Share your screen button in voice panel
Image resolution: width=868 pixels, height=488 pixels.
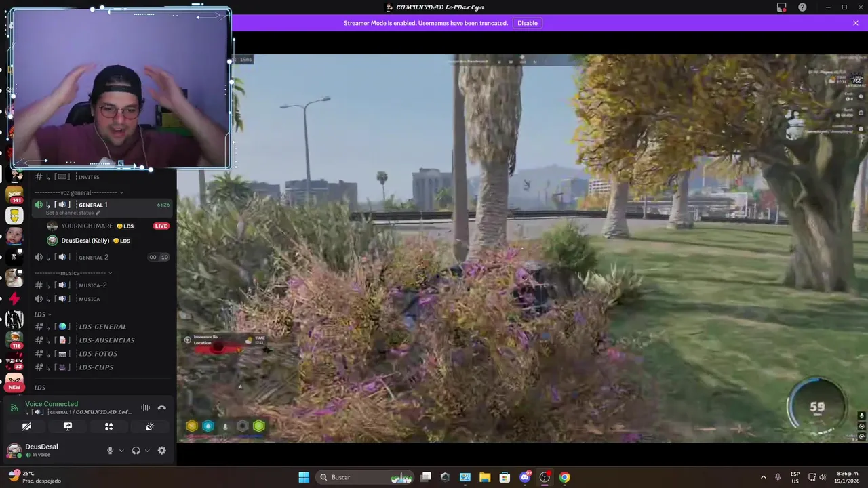point(68,426)
